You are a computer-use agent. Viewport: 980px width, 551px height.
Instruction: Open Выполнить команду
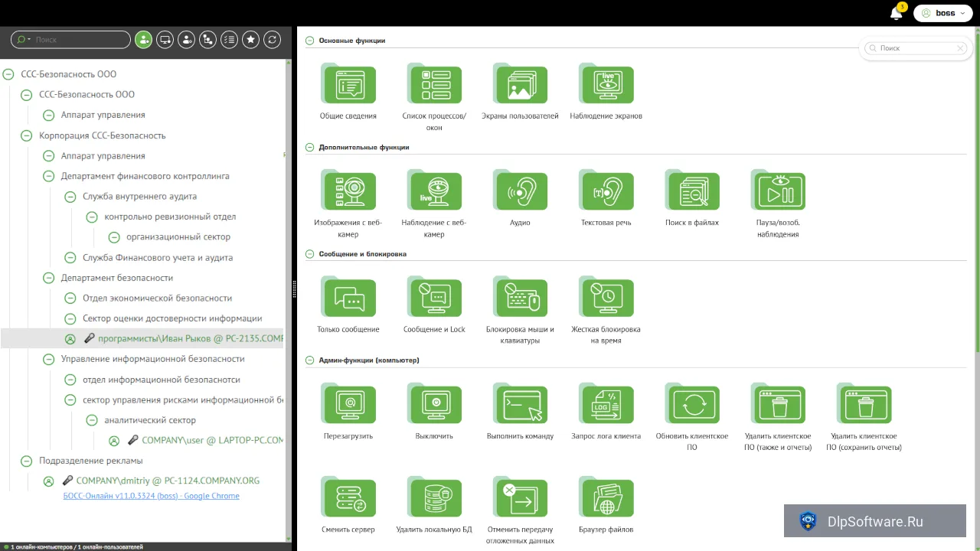[520, 403]
